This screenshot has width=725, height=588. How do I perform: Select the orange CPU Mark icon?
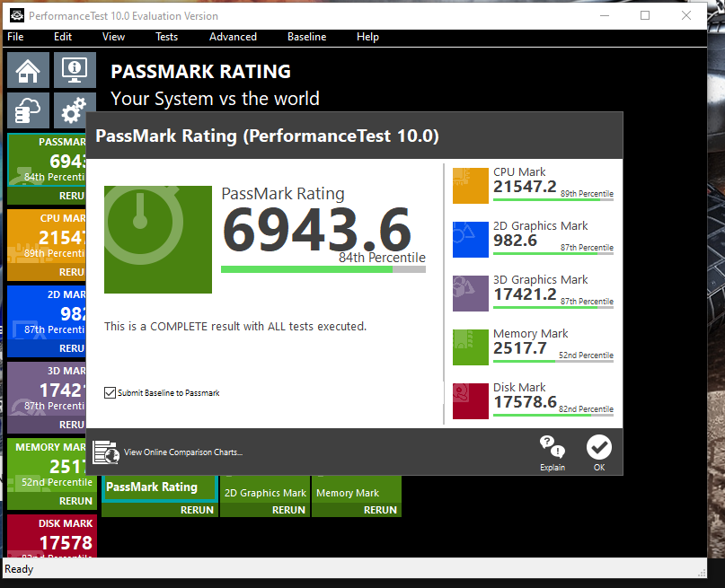point(470,186)
